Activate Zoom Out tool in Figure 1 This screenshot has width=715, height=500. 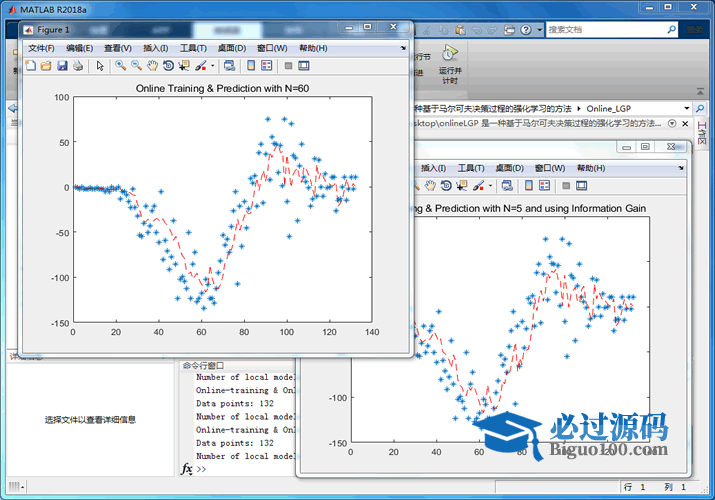136,66
